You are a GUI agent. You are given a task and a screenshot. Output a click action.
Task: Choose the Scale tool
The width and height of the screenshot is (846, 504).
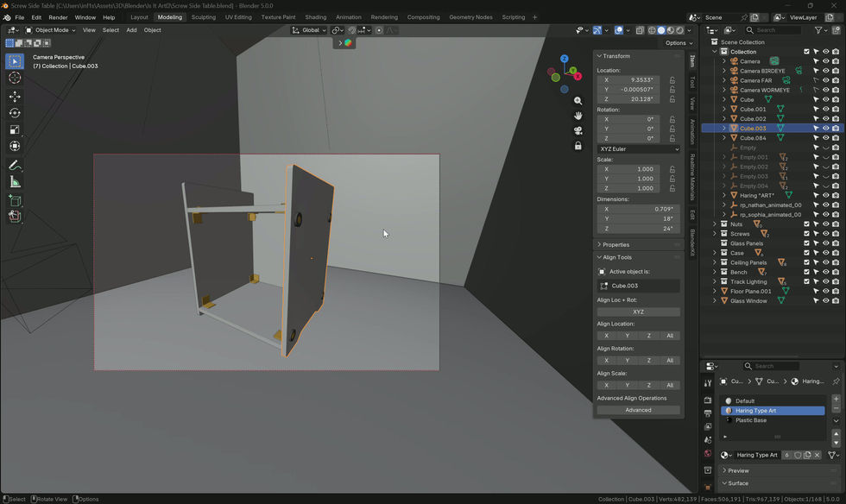[15, 130]
